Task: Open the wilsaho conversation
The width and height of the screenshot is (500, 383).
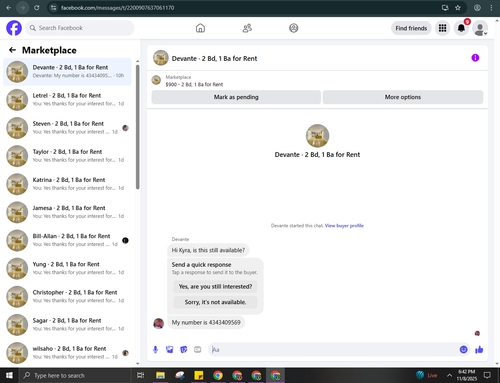Action: pyautogui.click(x=67, y=353)
